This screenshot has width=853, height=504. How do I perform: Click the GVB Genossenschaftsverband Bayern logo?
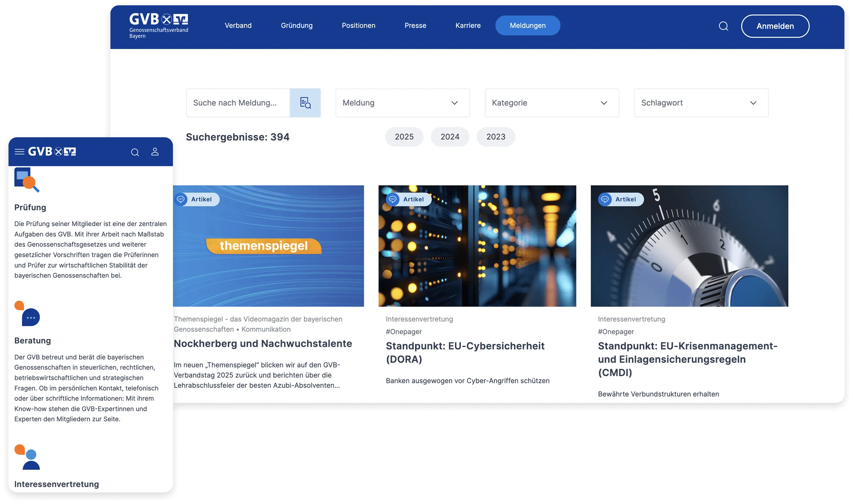coord(158,26)
